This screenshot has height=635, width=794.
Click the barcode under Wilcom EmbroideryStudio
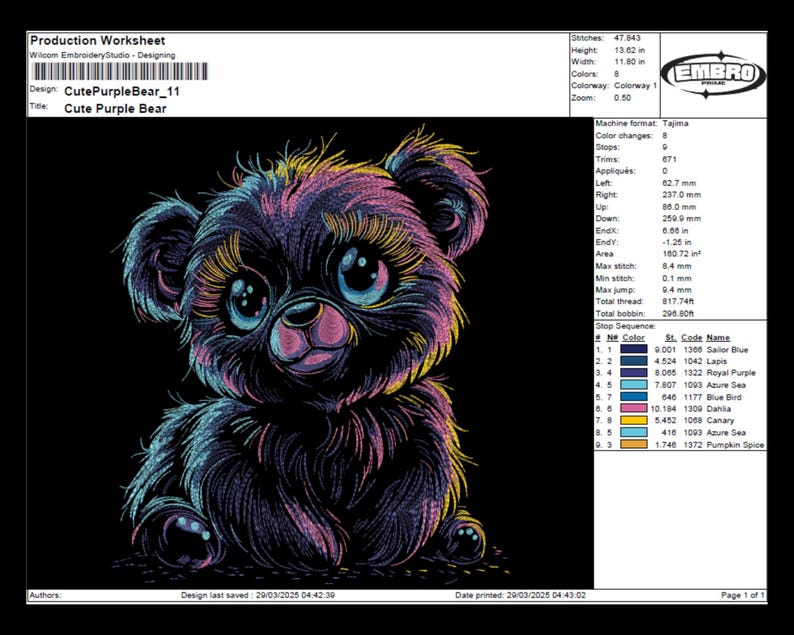tap(120, 71)
